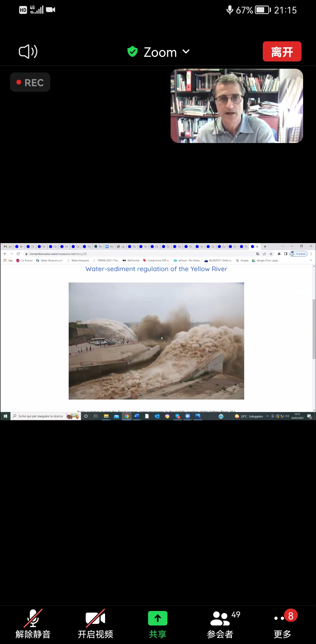Tap the REC recording indicator
The image size is (316, 644).
tap(30, 82)
